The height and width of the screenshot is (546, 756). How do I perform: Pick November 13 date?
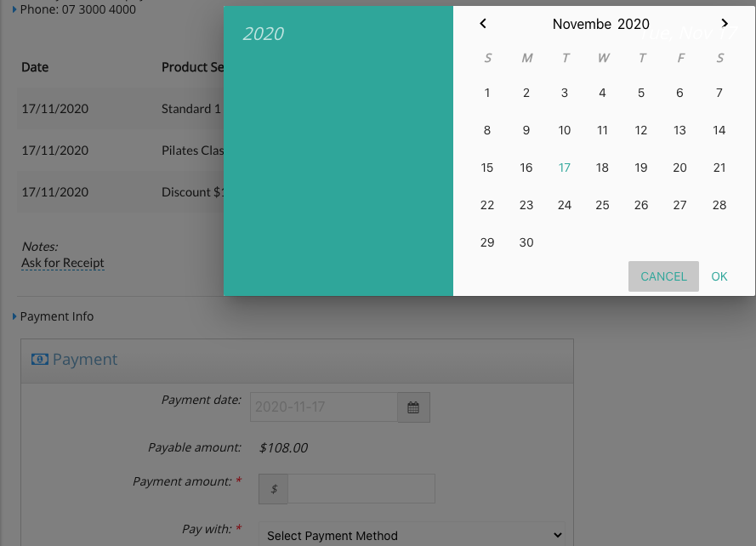(x=679, y=130)
